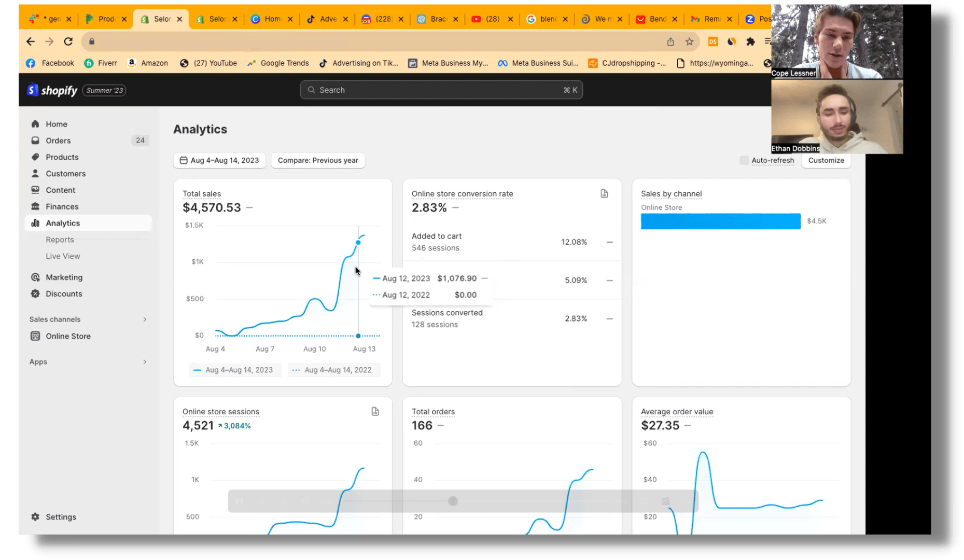Screen dimensions: 964x560
Task: Click the video progress slider knob
Action: click(x=453, y=501)
